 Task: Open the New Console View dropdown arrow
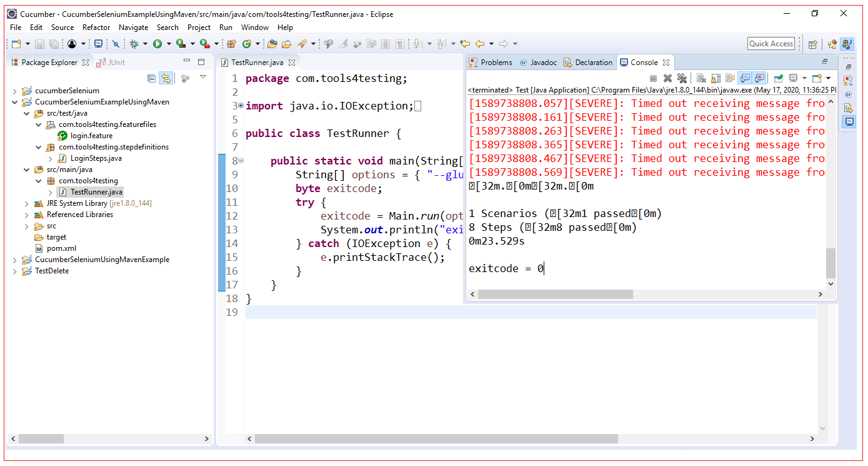828,78
